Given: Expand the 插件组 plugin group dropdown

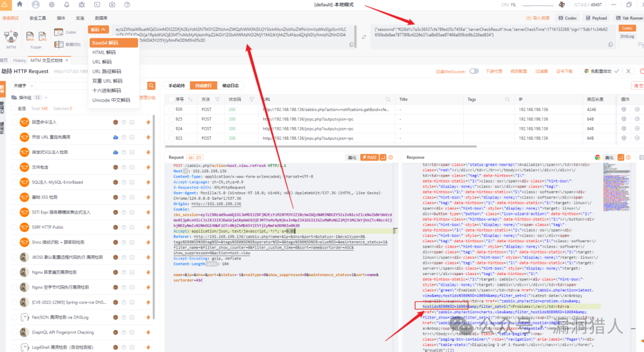Looking at the screenshot, I should point(45,97).
